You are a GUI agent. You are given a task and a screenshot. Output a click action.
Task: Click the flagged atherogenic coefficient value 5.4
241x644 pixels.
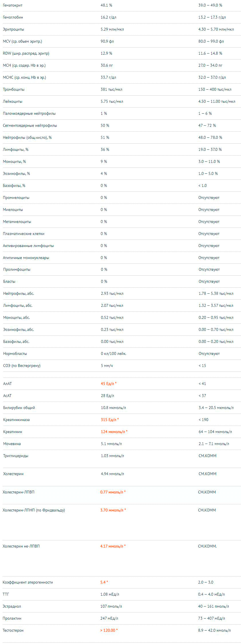(103, 582)
